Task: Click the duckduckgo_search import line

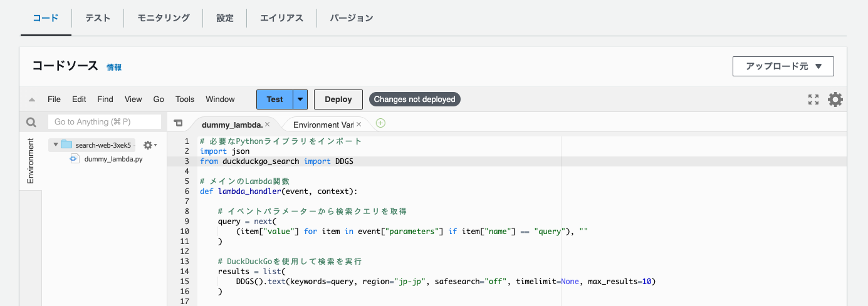Action: [x=276, y=161]
